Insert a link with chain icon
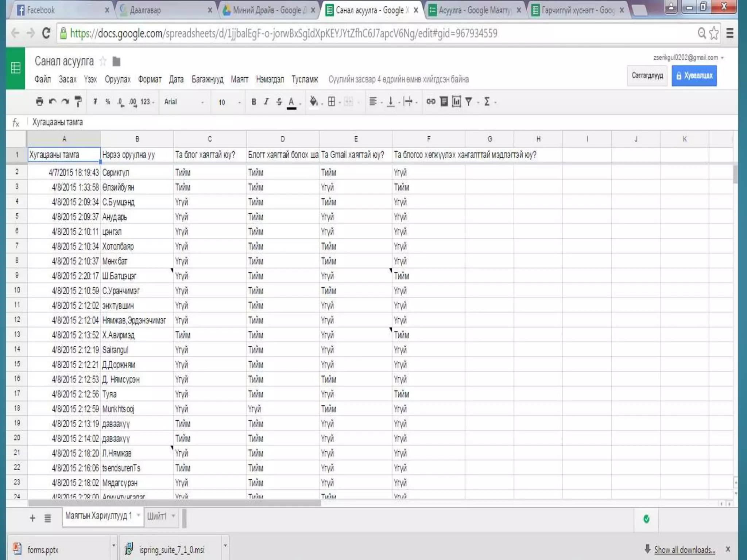Image resolution: width=747 pixels, height=560 pixels. tap(431, 102)
